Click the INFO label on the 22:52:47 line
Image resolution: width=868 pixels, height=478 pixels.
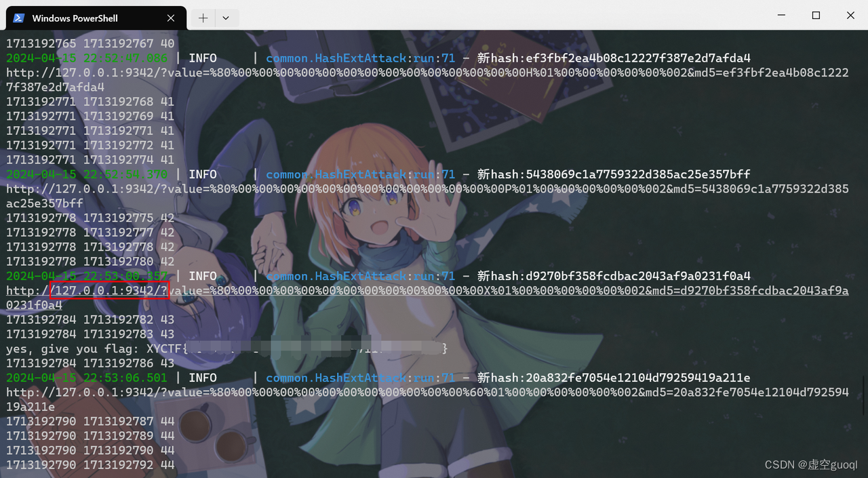[x=203, y=58]
